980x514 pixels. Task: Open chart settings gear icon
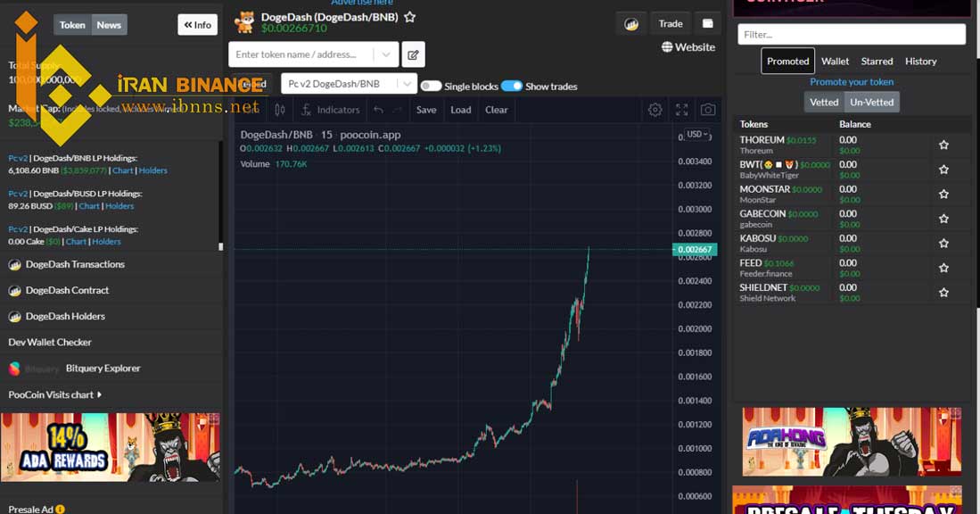tap(655, 110)
